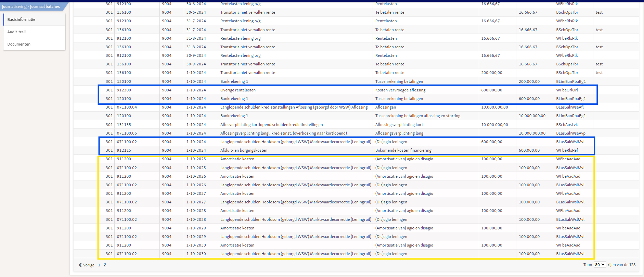Image resolution: width=644 pixels, height=277 pixels.
Task: Click account number 071100.04 cell
Action: [x=127, y=107]
